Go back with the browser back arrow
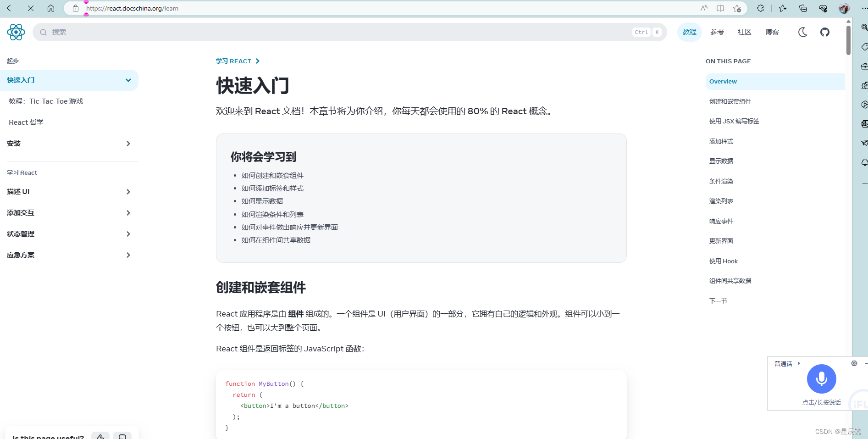The width and height of the screenshot is (868, 439). click(x=11, y=8)
